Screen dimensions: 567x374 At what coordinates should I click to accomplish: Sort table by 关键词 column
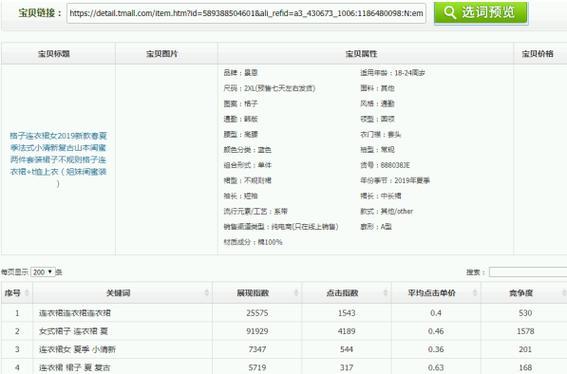coord(122,293)
